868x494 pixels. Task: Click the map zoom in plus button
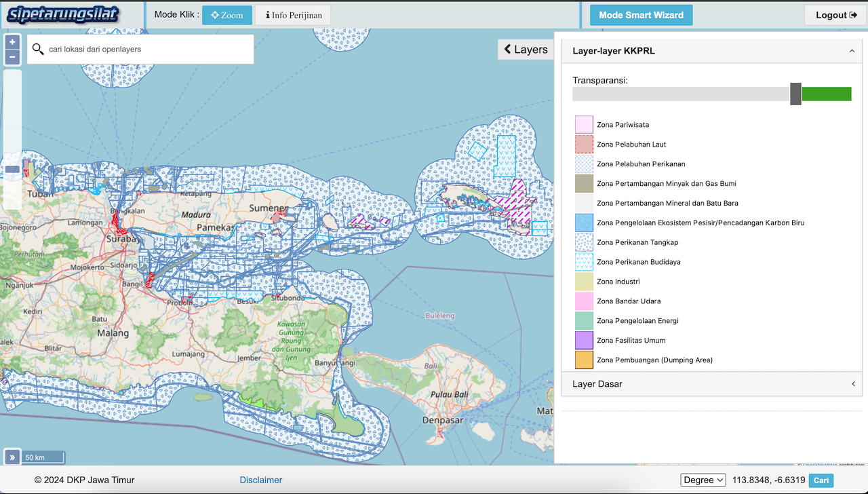point(12,41)
